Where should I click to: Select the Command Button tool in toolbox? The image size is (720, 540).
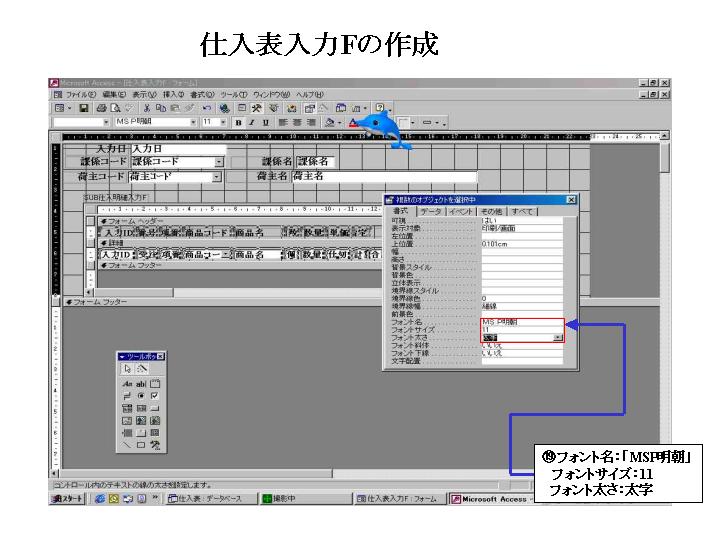point(155,408)
